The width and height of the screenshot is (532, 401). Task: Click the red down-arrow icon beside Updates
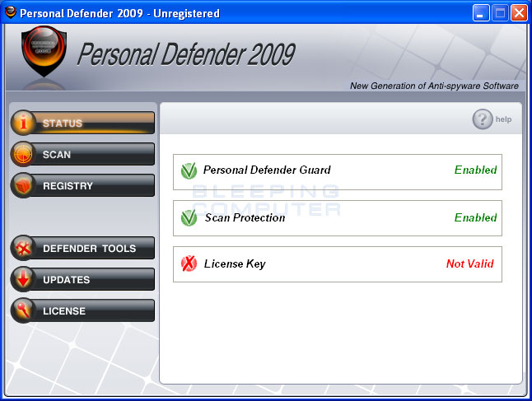[x=23, y=279]
